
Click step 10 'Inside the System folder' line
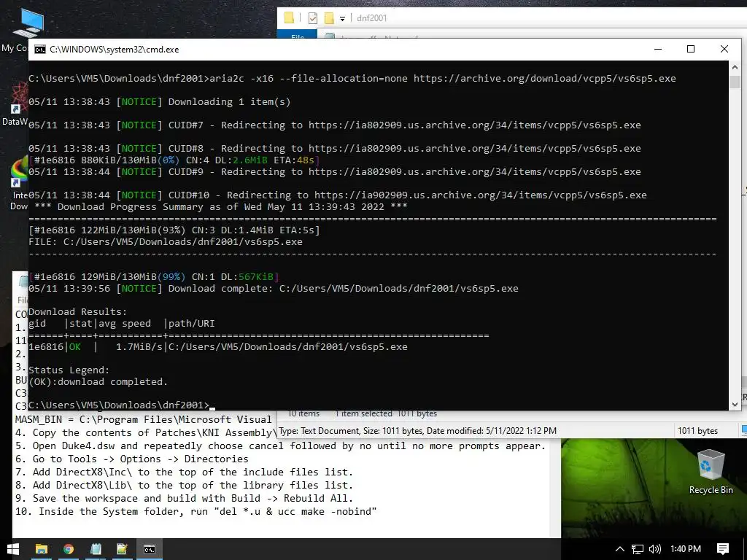[x=196, y=511]
